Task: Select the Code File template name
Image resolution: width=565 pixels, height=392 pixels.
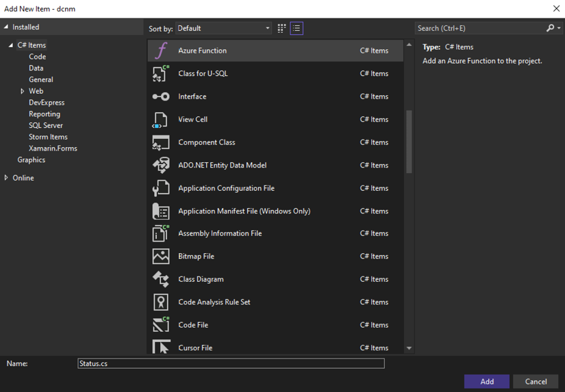Action: (193, 325)
